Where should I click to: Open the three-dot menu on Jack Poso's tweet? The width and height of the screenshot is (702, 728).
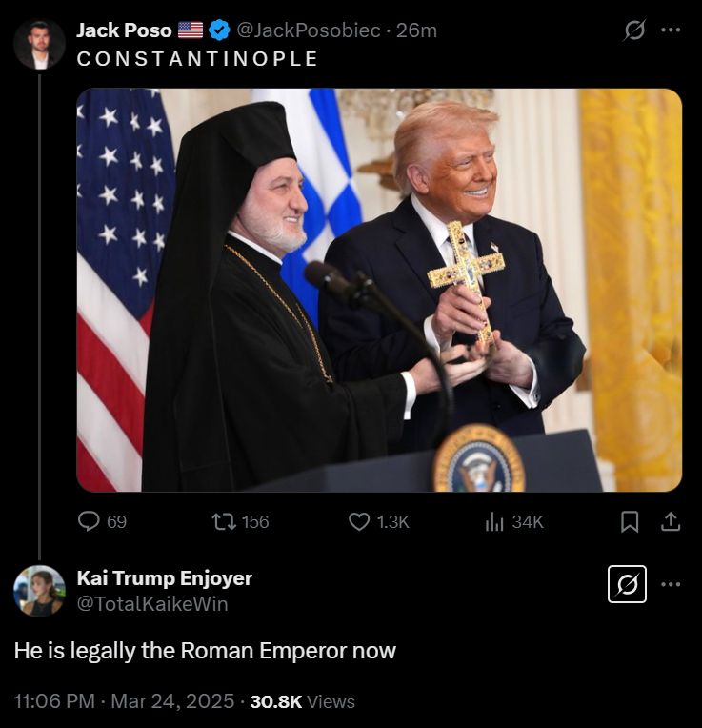click(x=671, y=30)
